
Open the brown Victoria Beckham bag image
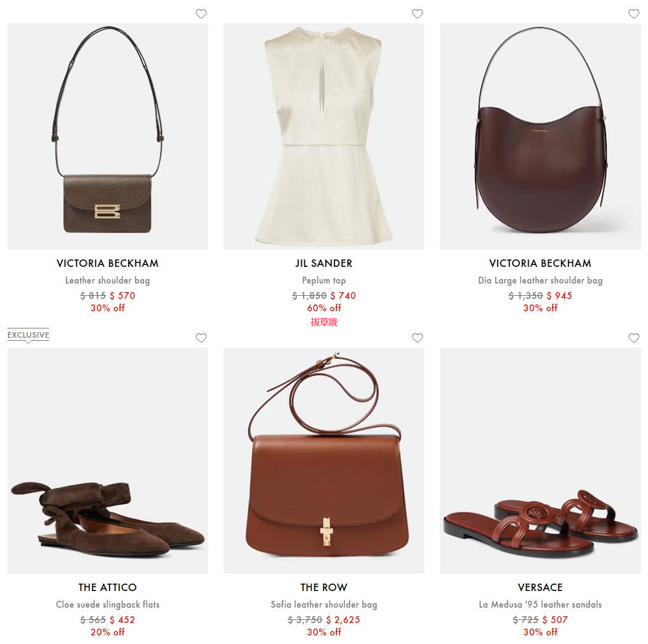click(107, 136)
